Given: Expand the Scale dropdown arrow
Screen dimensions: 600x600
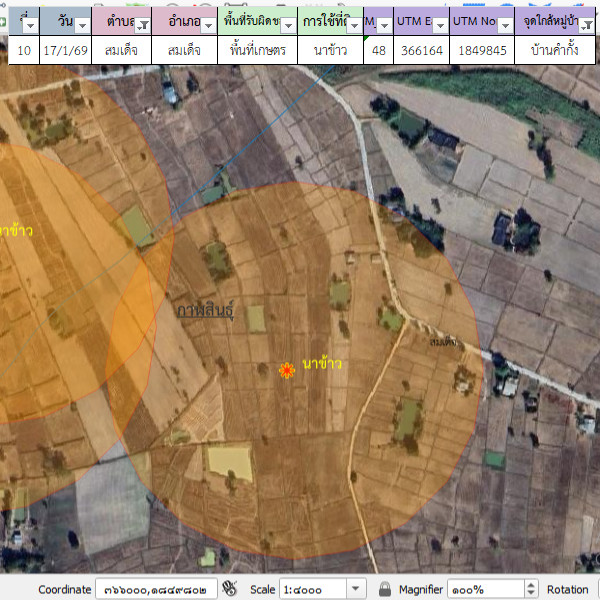Looking at the screenshot, I should [x=356, y=589].
